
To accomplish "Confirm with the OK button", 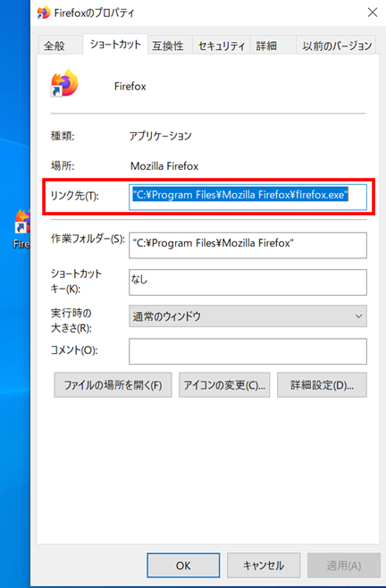I will click(183, 565).
